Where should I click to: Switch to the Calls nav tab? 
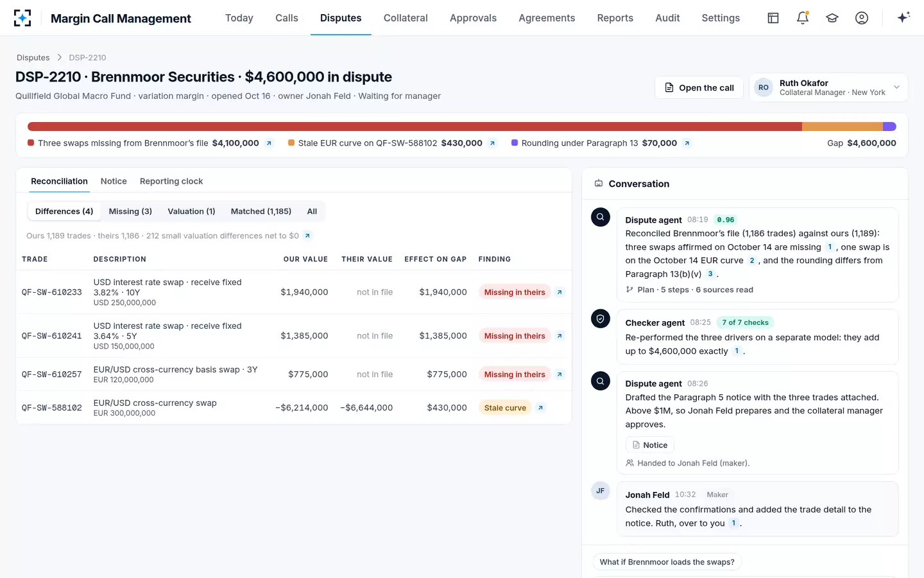[x=287, y=18]
